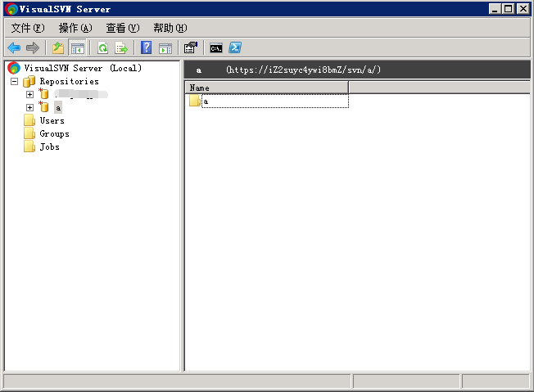Open the 查看(V) menu
Viewport: 534px width, 392px height.
pos(123,28)
